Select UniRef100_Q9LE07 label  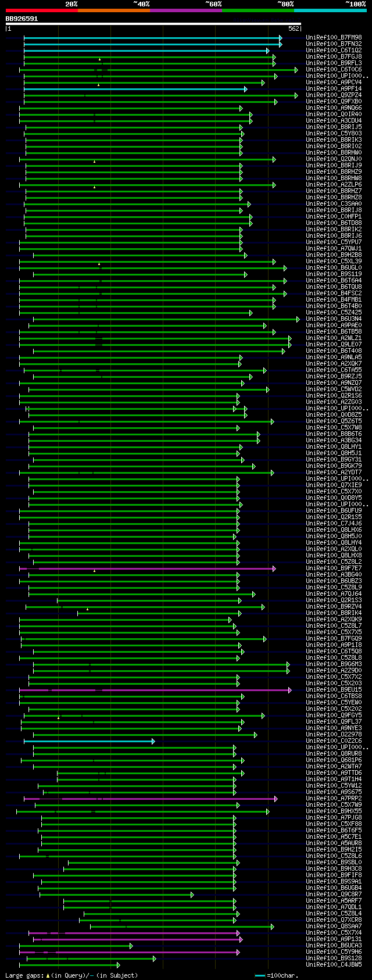334,345
